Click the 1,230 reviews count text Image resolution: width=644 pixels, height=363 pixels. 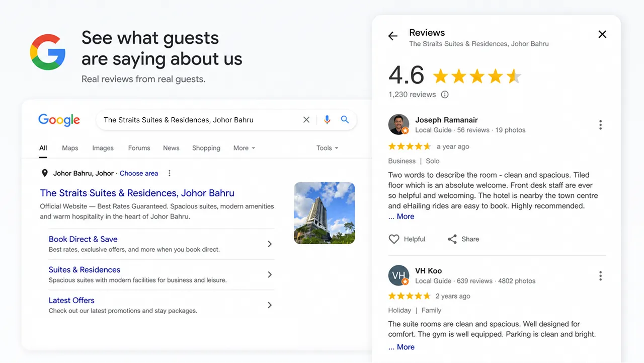412,95
